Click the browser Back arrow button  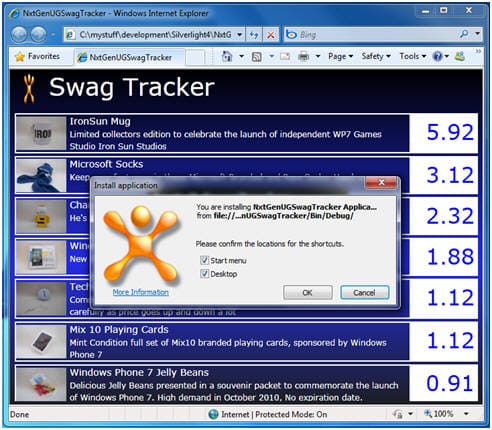19,34
